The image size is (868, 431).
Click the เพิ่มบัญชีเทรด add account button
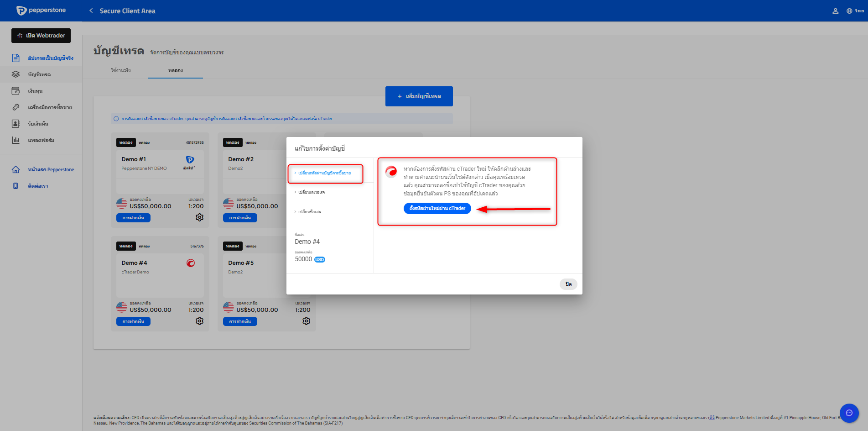[x=419, y=96]
